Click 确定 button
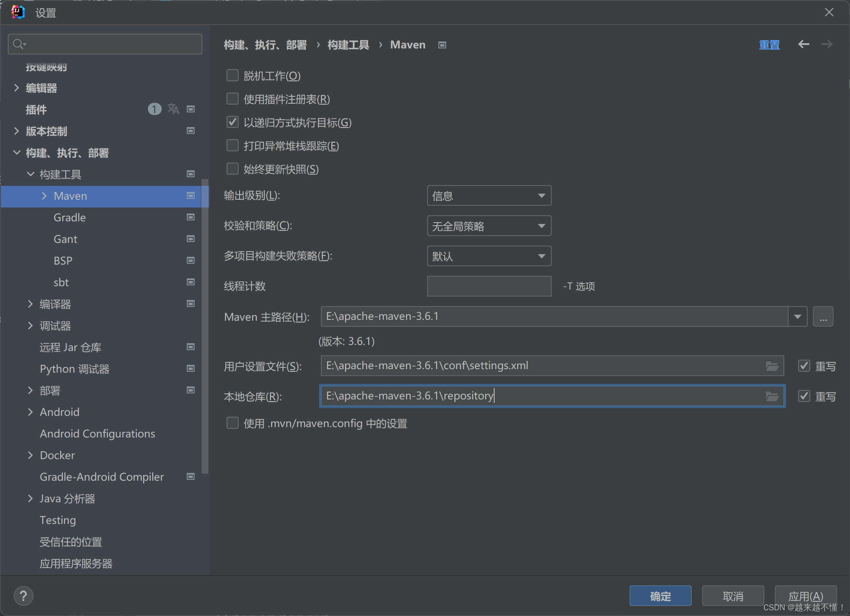 point(660,596)
